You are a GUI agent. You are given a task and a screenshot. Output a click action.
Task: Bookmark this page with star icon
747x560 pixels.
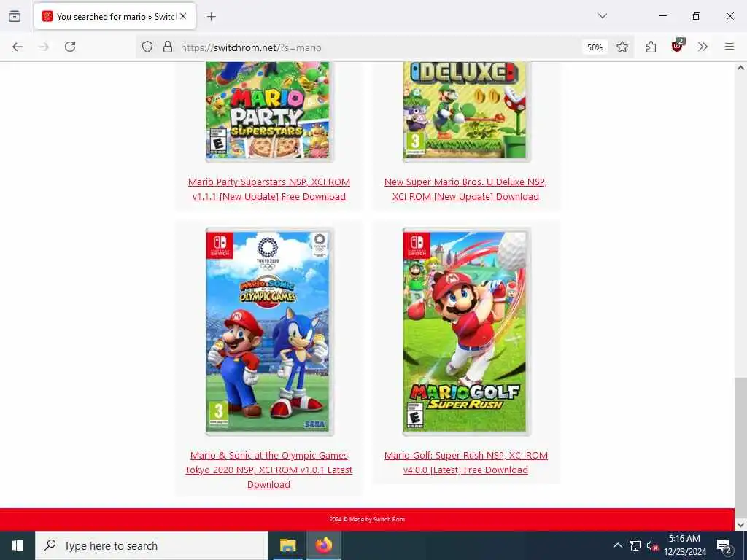pyautogui.click(x=622, y=47)
